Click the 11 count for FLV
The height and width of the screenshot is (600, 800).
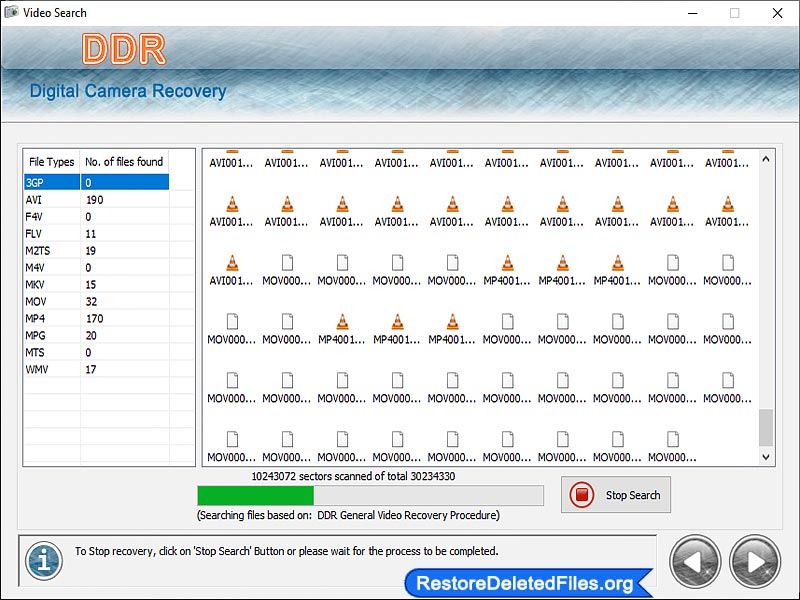[91, 234]
